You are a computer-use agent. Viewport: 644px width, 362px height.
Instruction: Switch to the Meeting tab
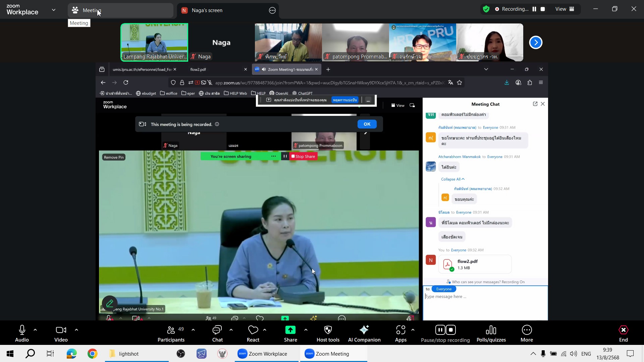coord(120,10)
